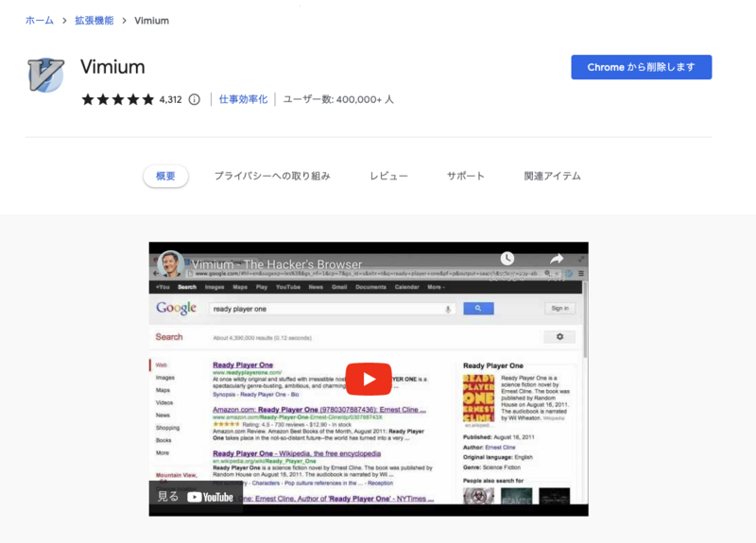
Task: Click the video uploader avatar
Action: click(x=171, y=263)
